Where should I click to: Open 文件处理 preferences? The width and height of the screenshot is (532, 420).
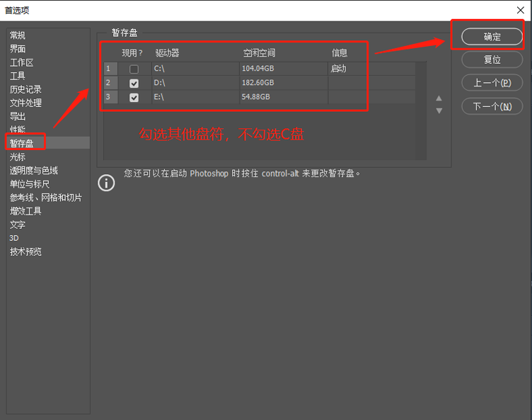point(25,103)
